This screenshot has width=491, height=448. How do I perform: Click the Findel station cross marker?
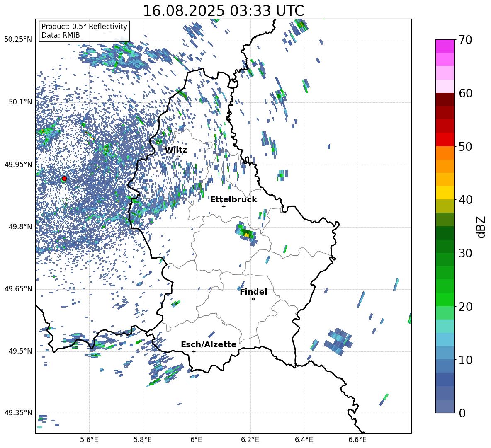(x=253, y=299)
